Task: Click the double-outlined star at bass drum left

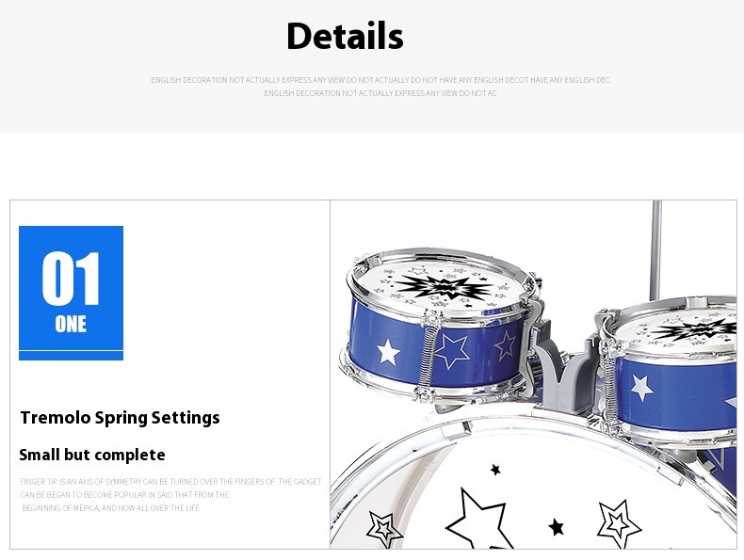Action: click(x=384, y=529)
